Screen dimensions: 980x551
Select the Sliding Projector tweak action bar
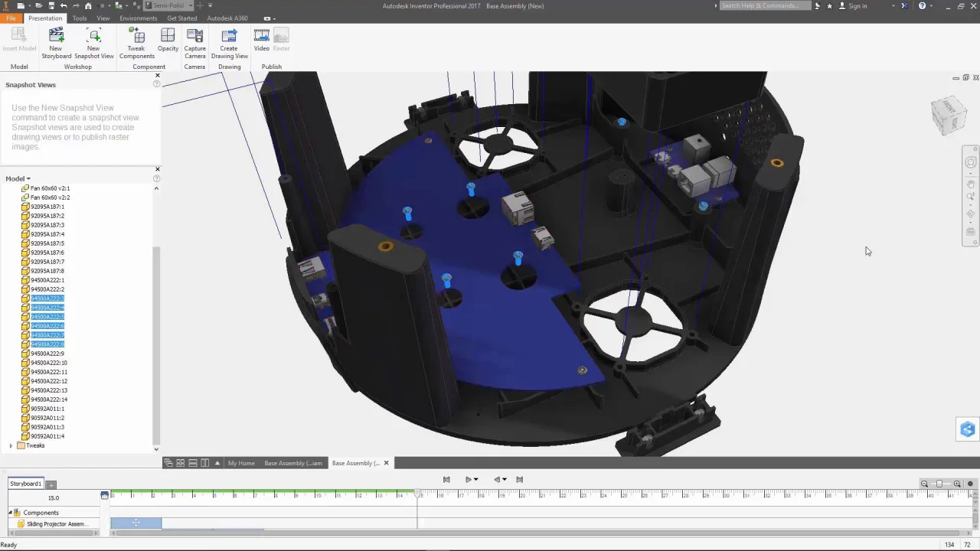coord(136,523)
